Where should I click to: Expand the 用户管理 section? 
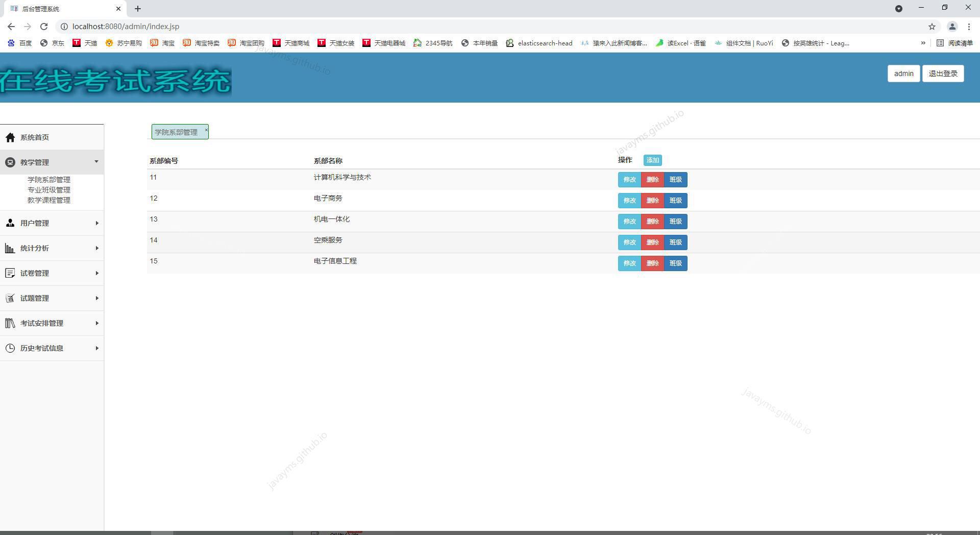(x=96, y=223)
